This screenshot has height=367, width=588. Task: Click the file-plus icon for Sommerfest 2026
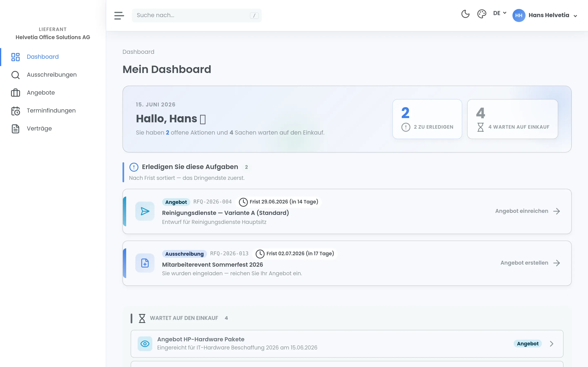(x=145, y=263)
